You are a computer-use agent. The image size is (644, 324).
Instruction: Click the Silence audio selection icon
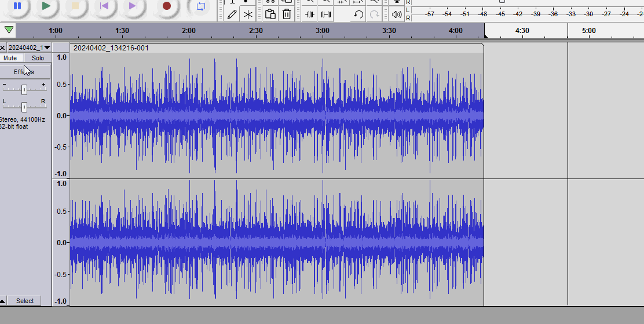326,14
